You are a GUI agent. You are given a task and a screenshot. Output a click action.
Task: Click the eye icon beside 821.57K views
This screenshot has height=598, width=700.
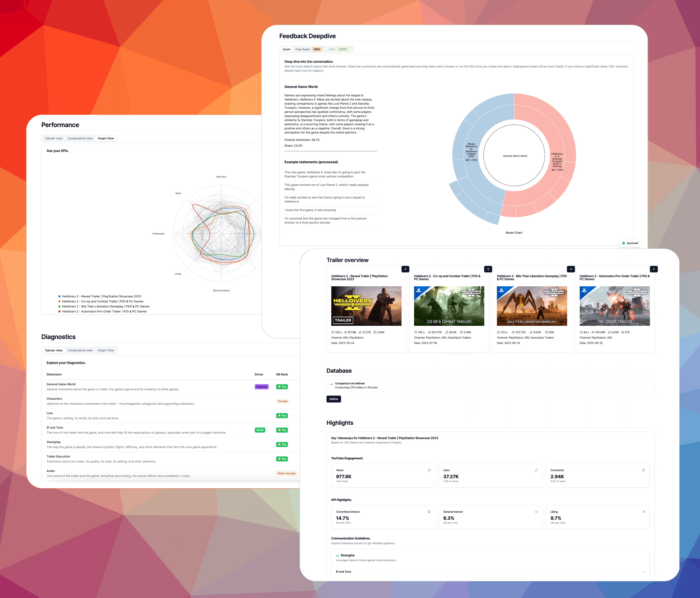[x=429, y=332]
